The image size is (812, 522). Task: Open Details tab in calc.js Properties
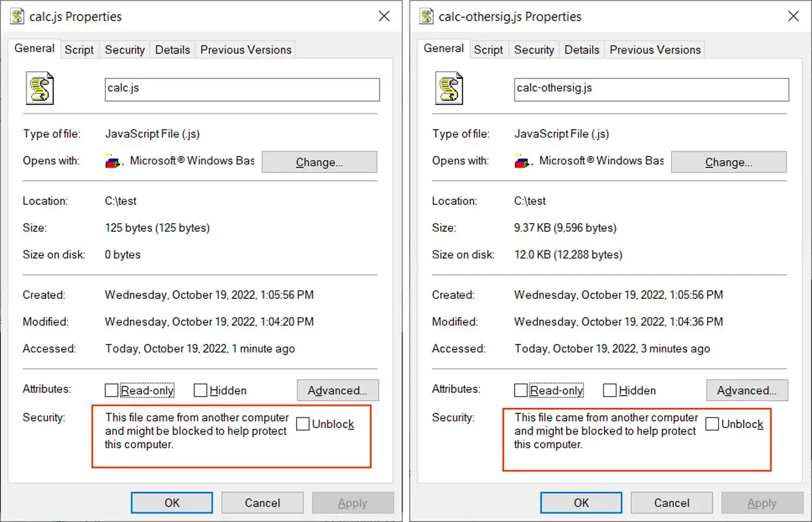(173, 50)
